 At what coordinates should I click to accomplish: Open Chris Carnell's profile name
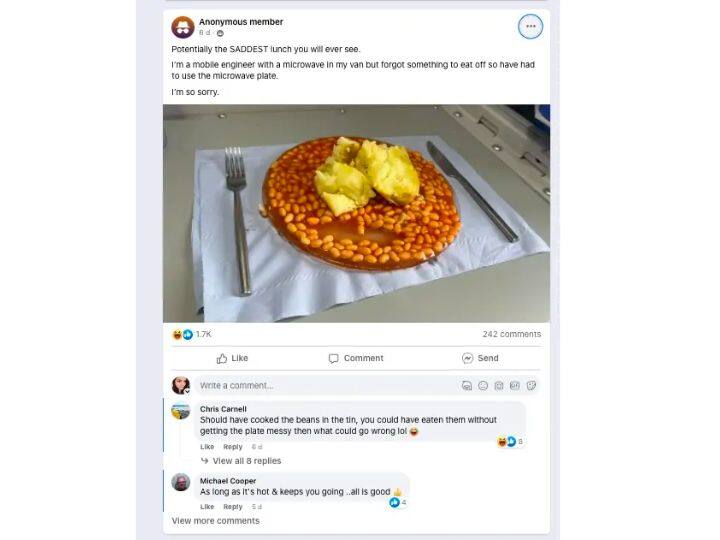[223, 409]
